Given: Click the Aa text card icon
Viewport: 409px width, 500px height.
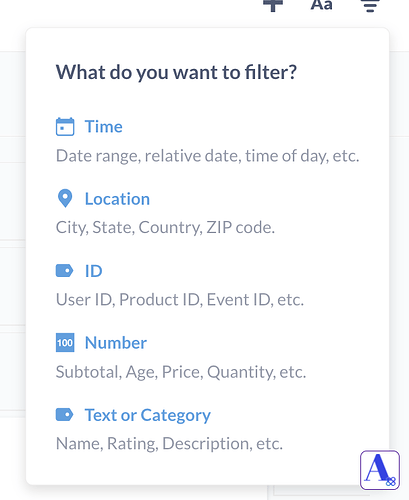Looking at the screenshot, I should 321,5.
